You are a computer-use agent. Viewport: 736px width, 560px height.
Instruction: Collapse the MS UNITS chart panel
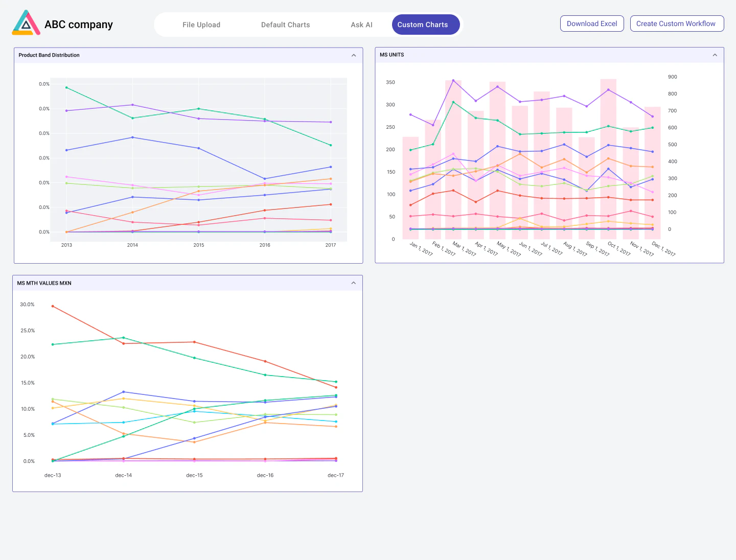click(715, 55)
